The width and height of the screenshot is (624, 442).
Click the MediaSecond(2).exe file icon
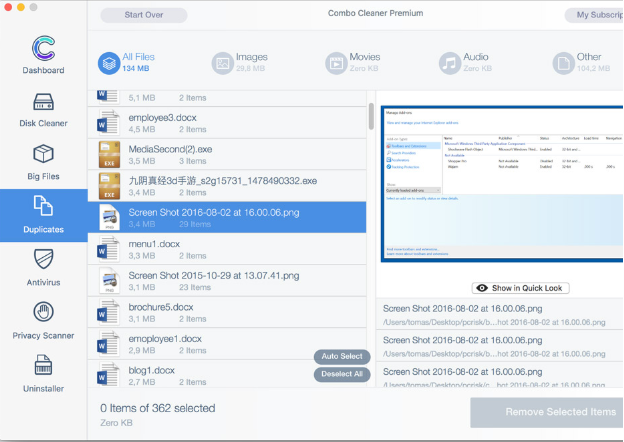[x=109, y=154]
